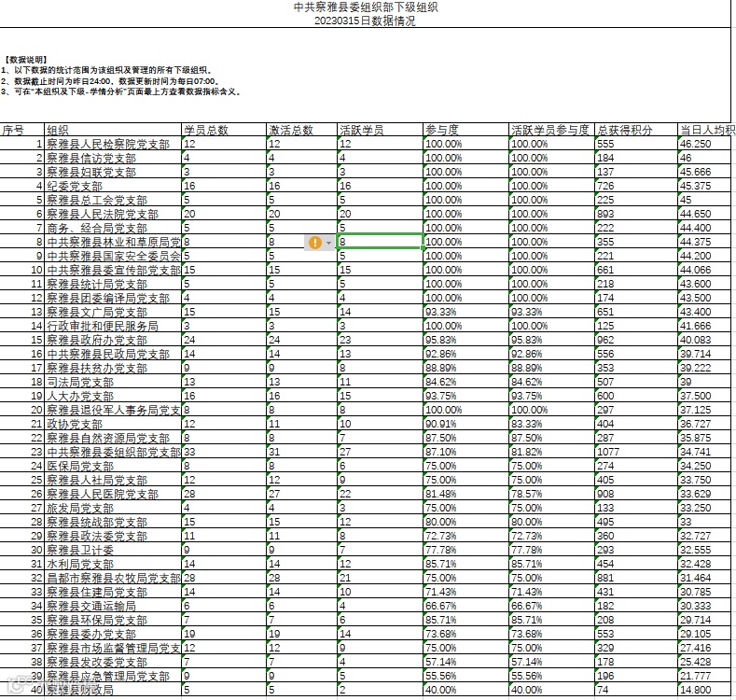Select cell 行政审批和便民服务局

point(113,326)
